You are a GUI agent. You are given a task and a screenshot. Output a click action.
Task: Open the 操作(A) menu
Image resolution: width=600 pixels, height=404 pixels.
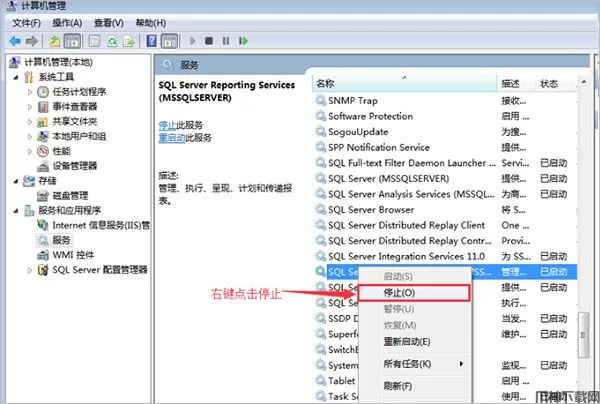pos(67,23)
